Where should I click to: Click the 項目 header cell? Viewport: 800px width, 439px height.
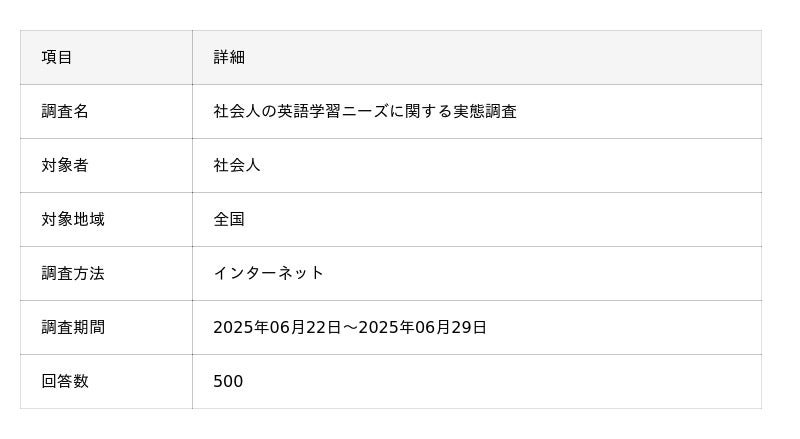[x=106, y=57]
